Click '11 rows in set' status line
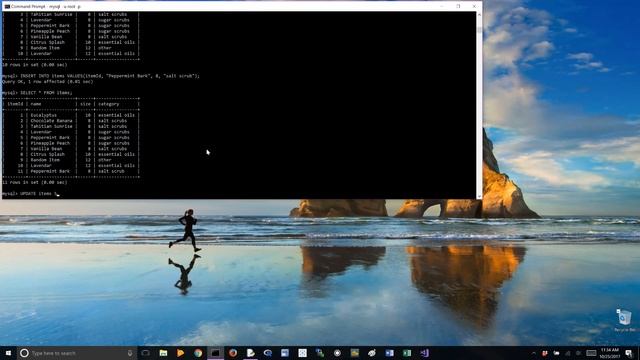 pos(35,182)
